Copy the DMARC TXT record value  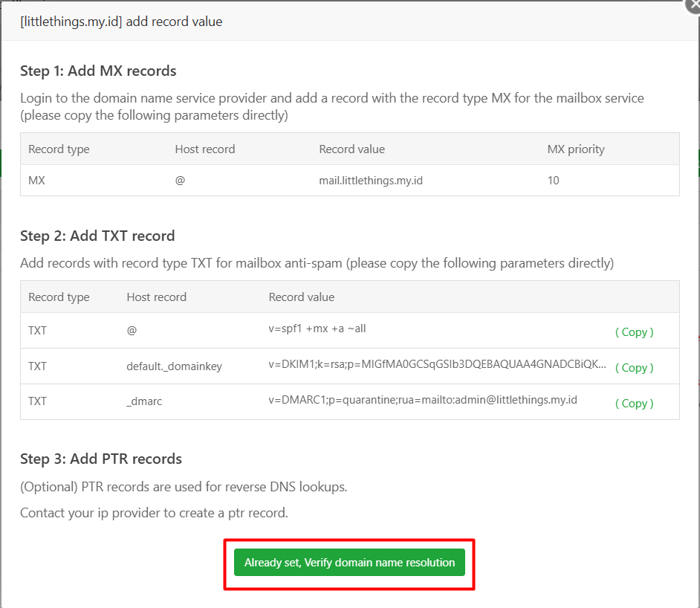tap(633, 403)
